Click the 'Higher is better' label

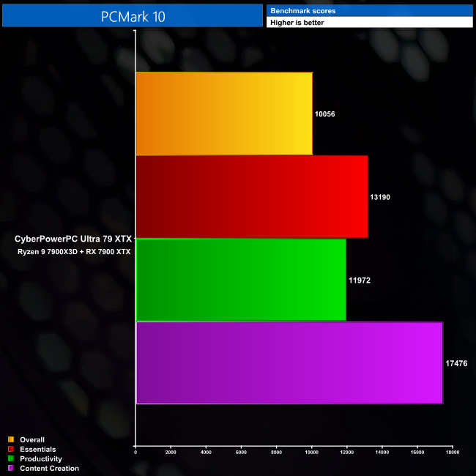[x=297, y=23]
